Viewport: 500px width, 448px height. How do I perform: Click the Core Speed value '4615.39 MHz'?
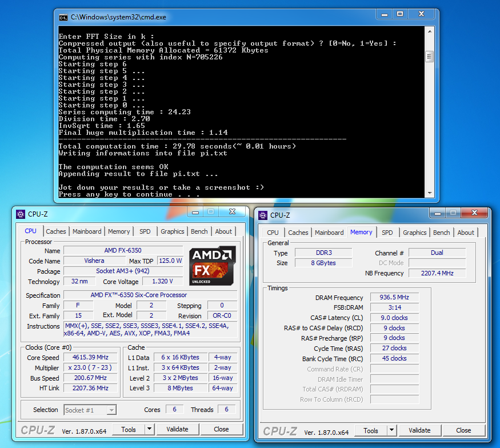point(90,358)
